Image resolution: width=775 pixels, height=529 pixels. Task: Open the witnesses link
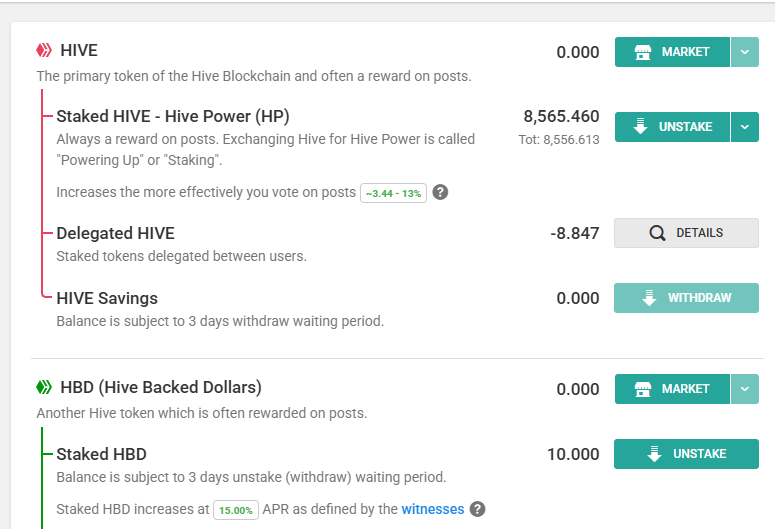[433, 509]
